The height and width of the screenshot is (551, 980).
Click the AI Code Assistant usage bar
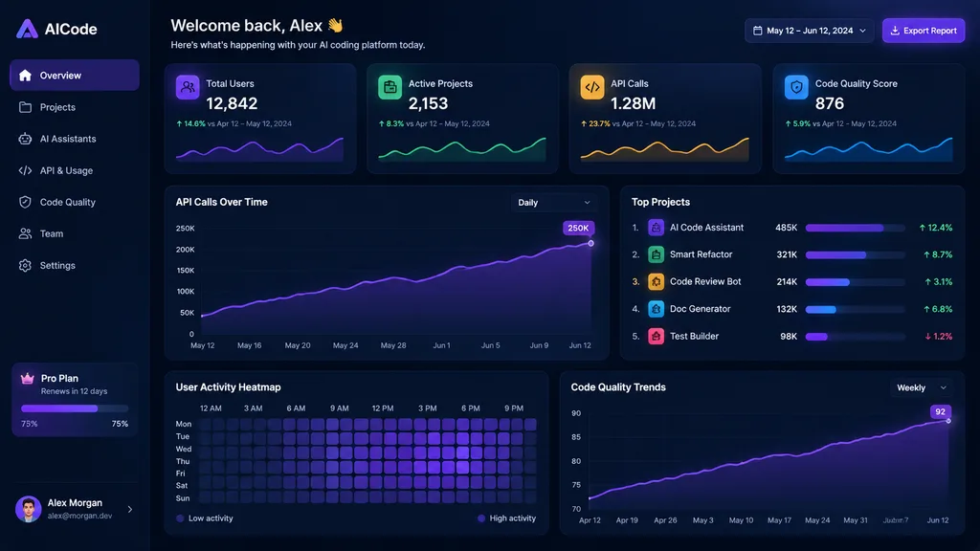coord(855,228)
